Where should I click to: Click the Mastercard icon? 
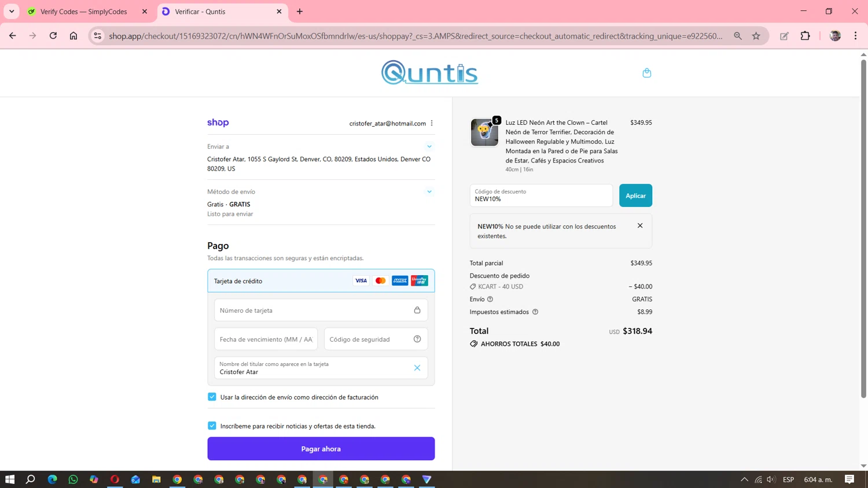pos(381,281)
